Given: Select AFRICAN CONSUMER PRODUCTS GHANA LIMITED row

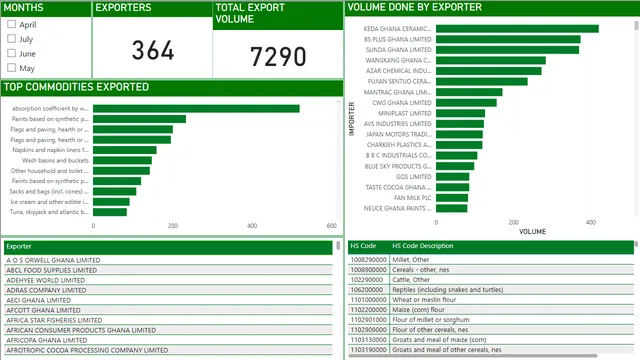Looking at the screenshot, I should (168, 330).
